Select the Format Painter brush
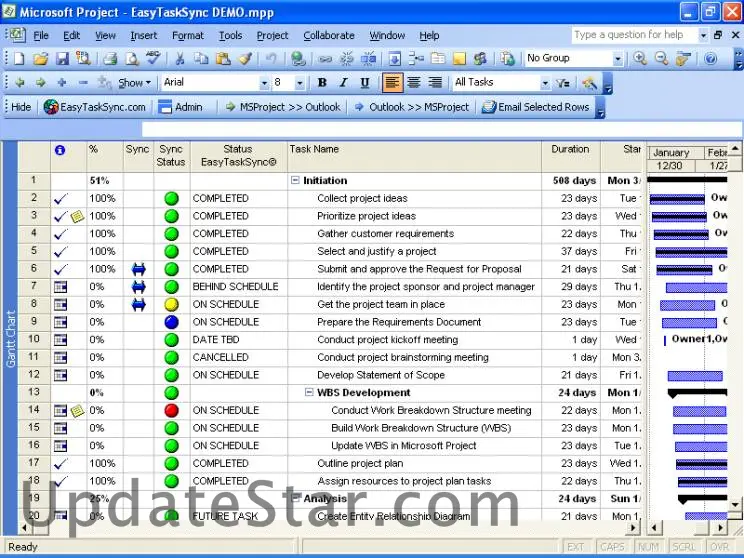744x558 pixels. 245,59
